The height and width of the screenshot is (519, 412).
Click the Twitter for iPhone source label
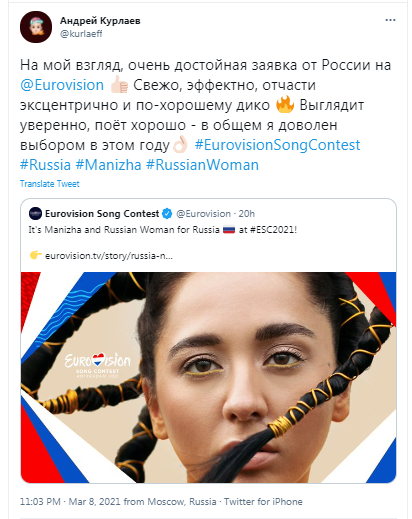263,501
